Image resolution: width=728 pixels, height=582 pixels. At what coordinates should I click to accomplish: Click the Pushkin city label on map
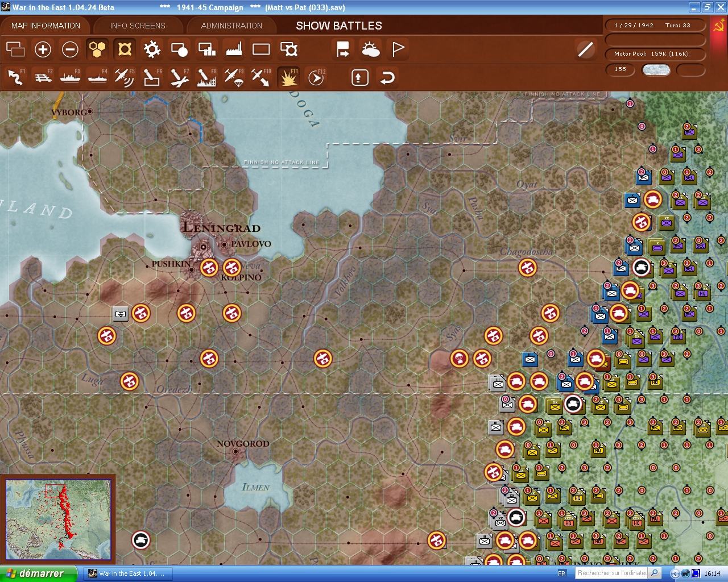pyautogui.click(x=171, y=264)
